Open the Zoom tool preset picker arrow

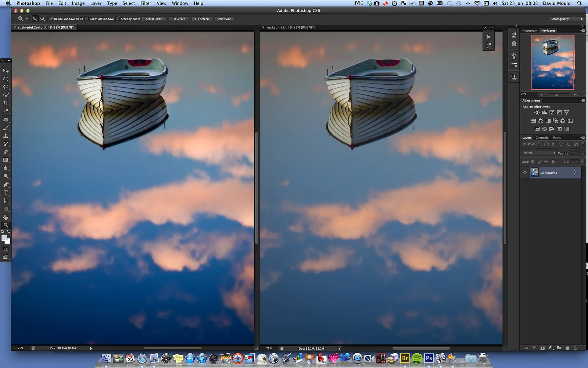26,19
